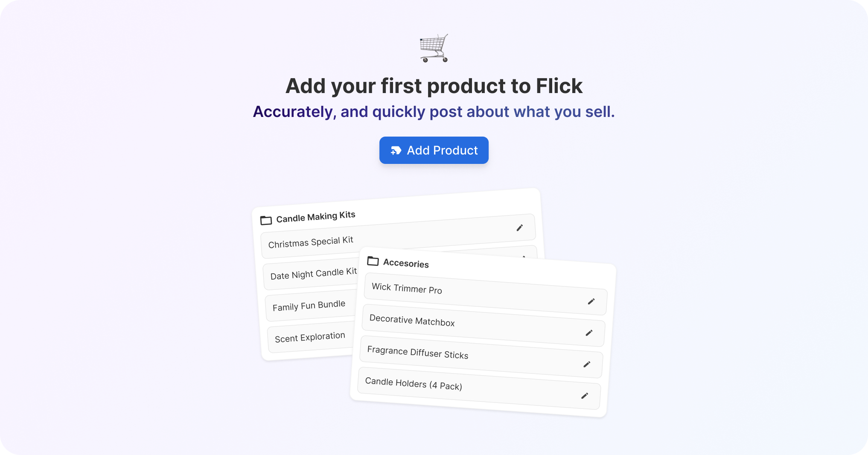868x455 pixels.
Task: Select the Christmas Special Kit product row
Action: tap(384, 237)
